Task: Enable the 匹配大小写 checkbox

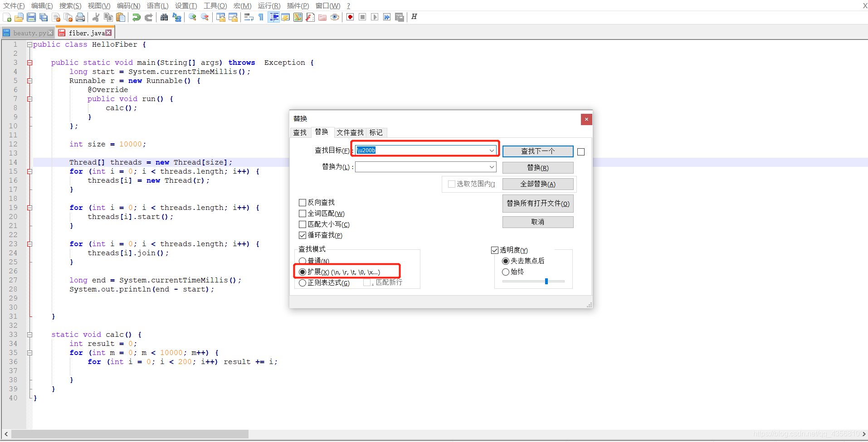Action: (302, 224)
